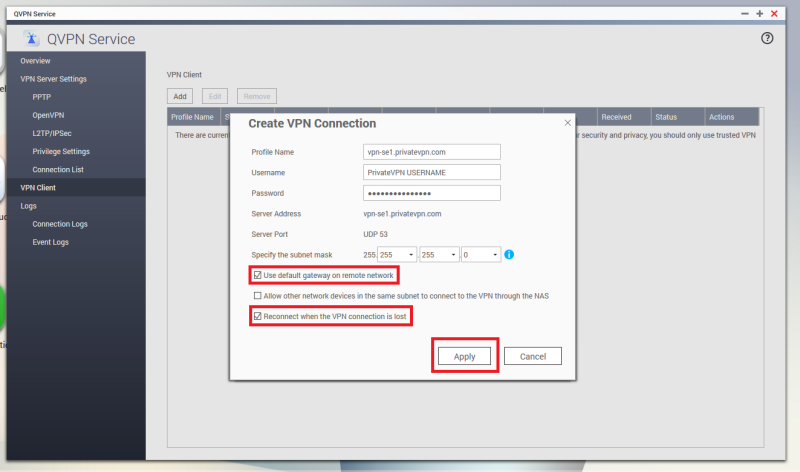Open the help question mark icon

tap(767, 38)
